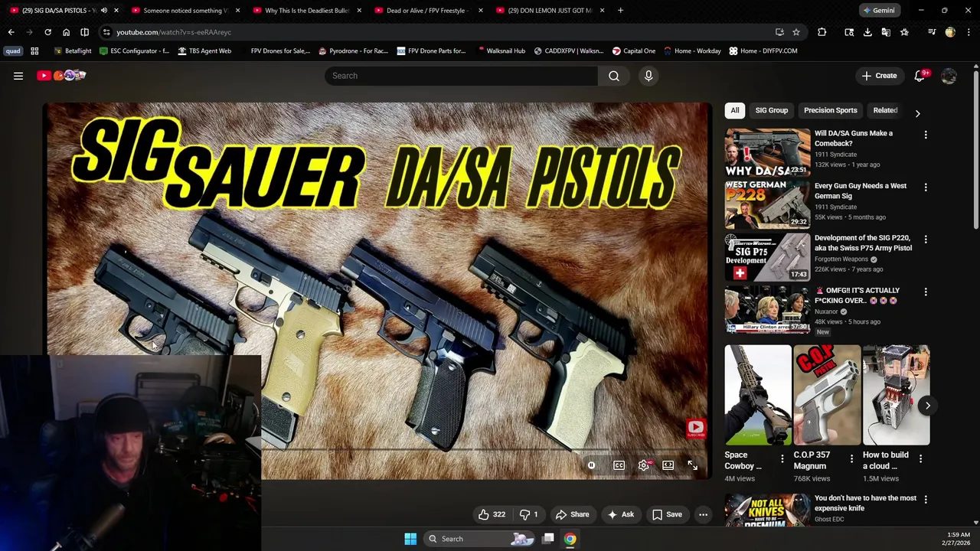Click the address bar URL
The width and height of the screenshot is (980, 551).
(x=174, y=32)
